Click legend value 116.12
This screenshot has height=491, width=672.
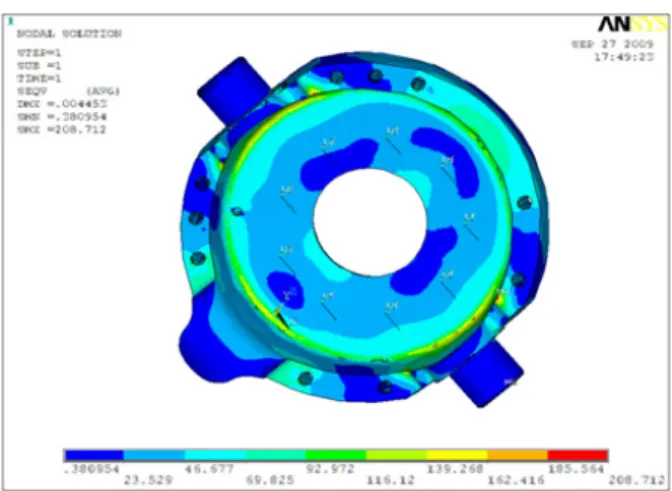(390, 480)
